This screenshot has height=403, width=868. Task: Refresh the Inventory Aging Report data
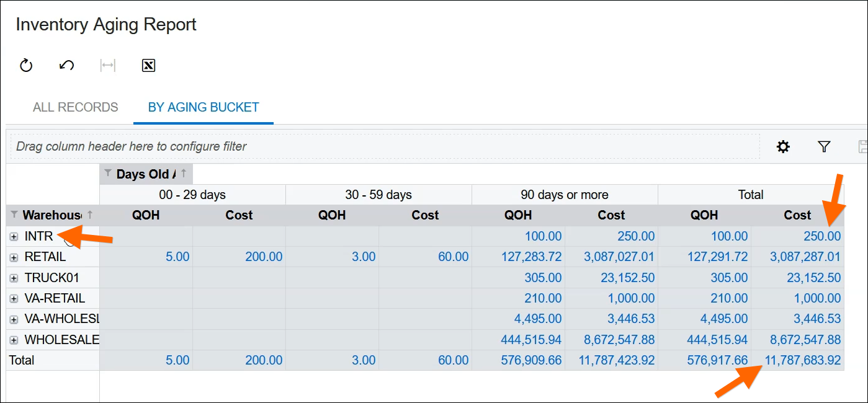tap(25, 65)
